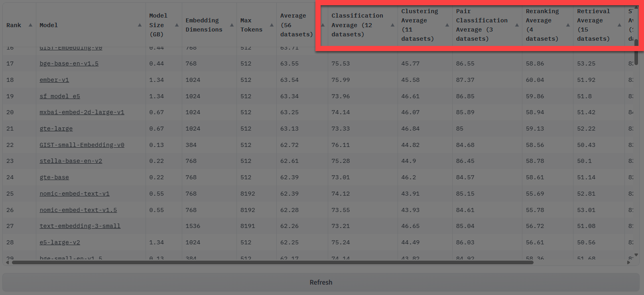This screenshot has width=644, height=295.
Task: Sort by Pair Classification Average arrow
Action: pyautogui.click(x=517, y=25)
